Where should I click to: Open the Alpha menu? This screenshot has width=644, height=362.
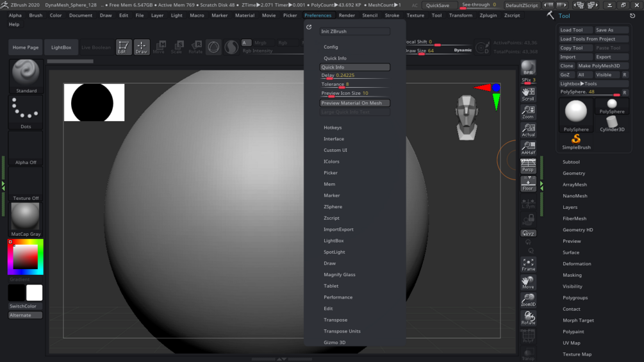pos(15,15)
